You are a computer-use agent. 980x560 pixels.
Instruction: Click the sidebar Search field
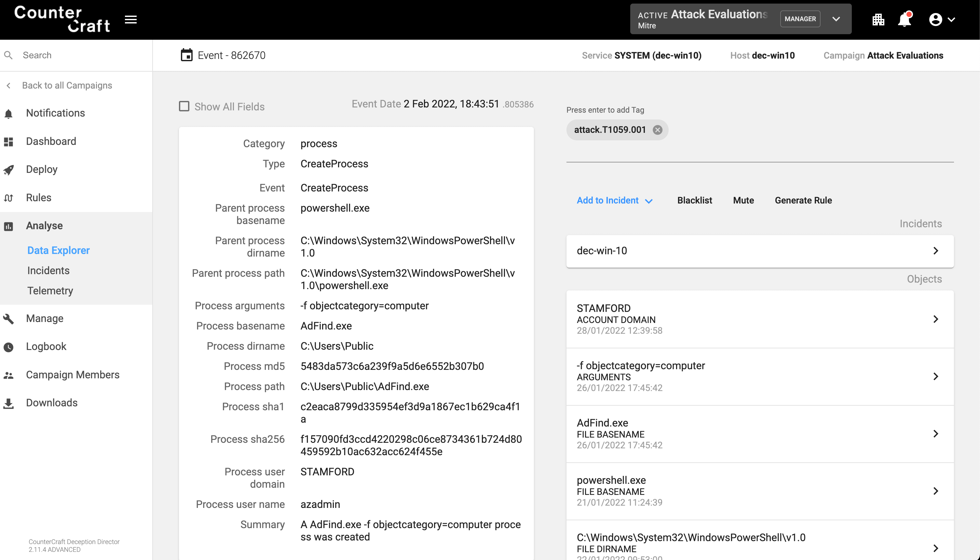[x=77, y=55]
